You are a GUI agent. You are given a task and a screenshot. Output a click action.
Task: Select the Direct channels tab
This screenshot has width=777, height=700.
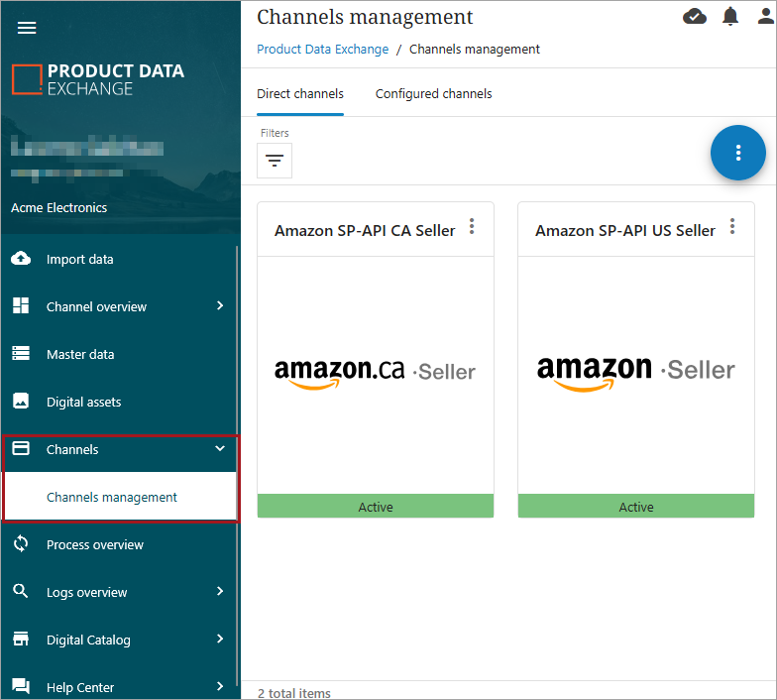click(x=300, y=94)
